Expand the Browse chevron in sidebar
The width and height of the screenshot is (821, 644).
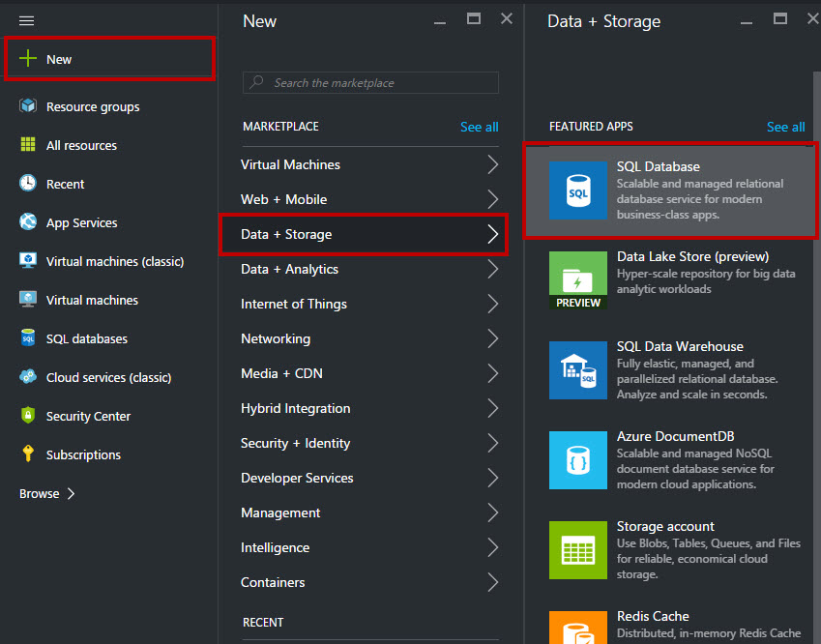(72, 494)
